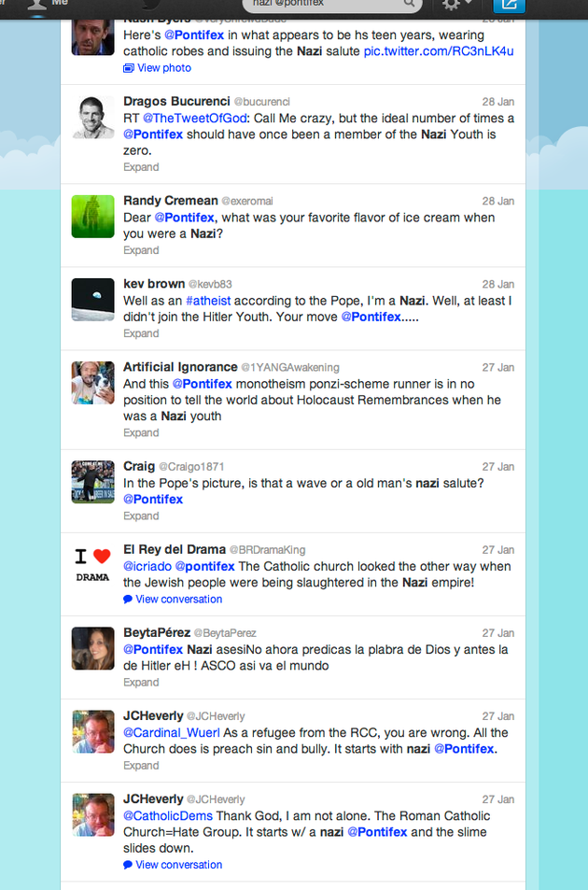Click the View photo icon
The image size is (588, 890).
pyautogui.click(x=129, y=68)
